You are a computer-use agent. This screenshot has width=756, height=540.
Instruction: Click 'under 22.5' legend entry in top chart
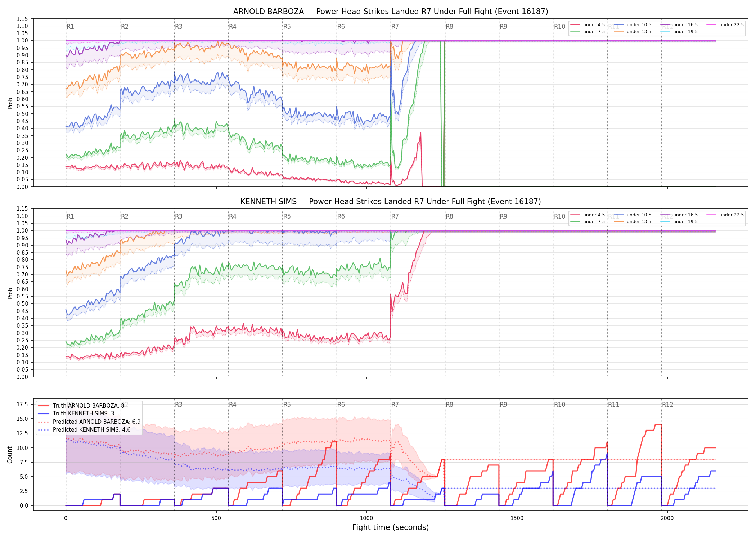725,25
